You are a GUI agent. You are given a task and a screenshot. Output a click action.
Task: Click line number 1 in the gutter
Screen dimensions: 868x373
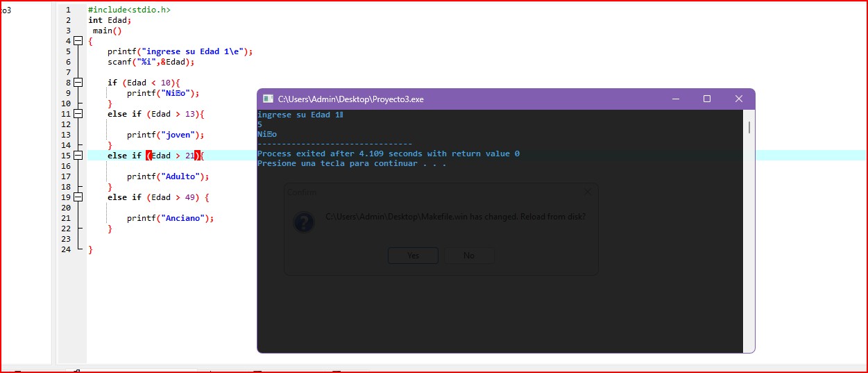point(68,10)
